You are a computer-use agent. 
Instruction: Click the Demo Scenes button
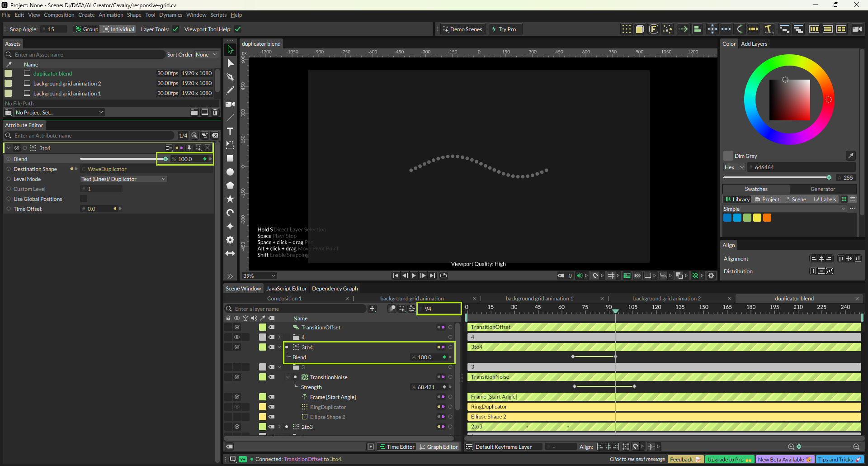click(462, 29)
